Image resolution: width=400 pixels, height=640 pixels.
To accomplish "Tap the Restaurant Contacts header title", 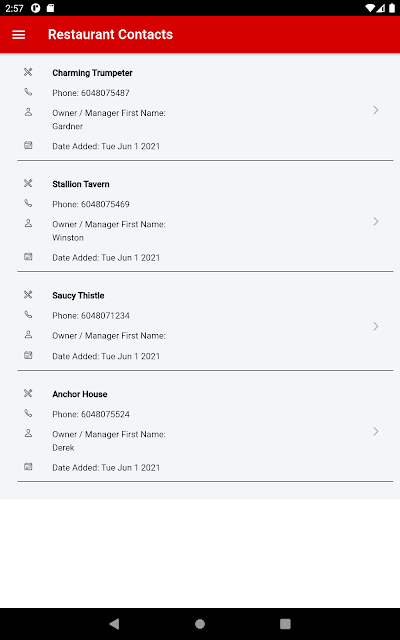I will (111, 34).
